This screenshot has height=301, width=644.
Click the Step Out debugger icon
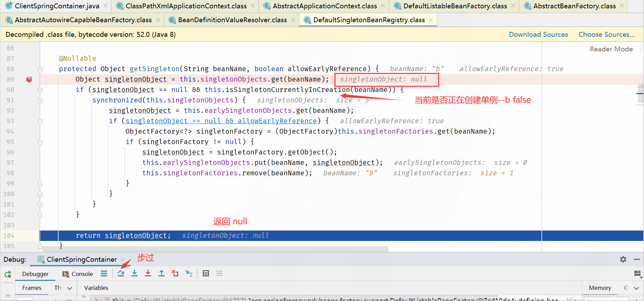coord(162,274)
